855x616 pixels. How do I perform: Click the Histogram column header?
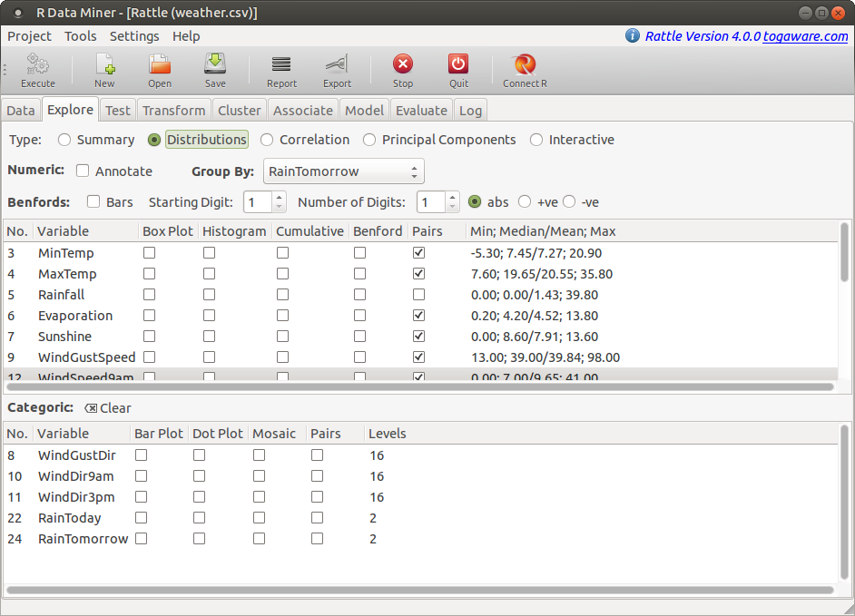[234, 231]
